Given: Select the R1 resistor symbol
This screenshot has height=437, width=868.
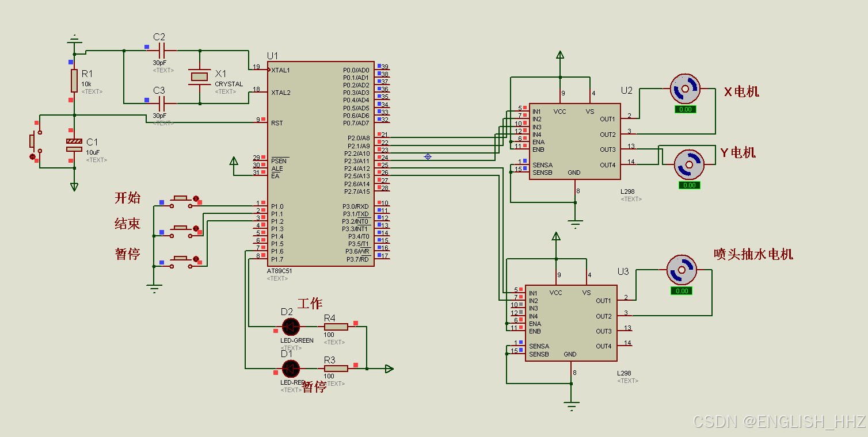Looking at the screenshot, I should coord(74,80).
